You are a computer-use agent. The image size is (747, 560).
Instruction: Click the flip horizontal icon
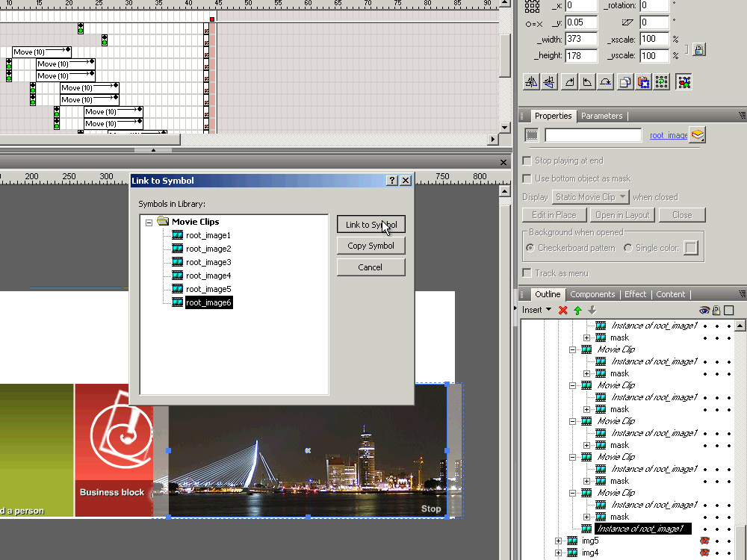pyautogui.click(x=531, y=82)
